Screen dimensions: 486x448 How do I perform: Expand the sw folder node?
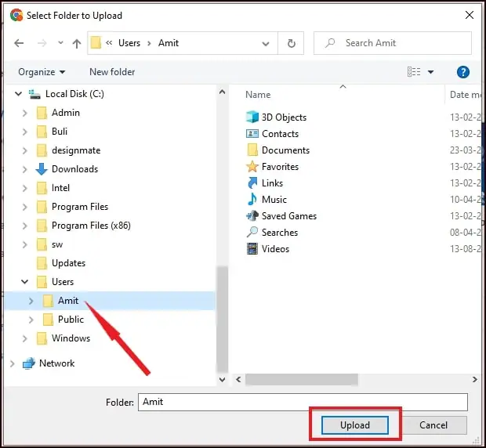pos(25,245)
